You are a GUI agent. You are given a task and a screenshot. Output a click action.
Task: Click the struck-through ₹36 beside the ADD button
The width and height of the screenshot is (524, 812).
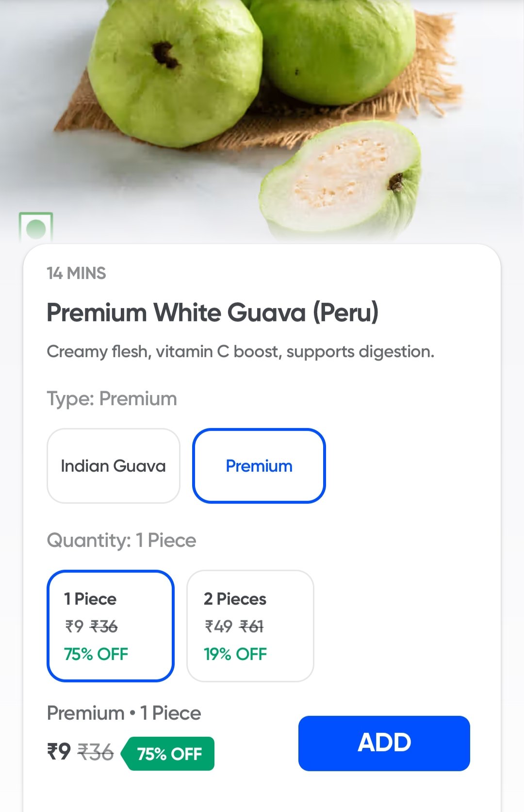click(x=96, y=753)
